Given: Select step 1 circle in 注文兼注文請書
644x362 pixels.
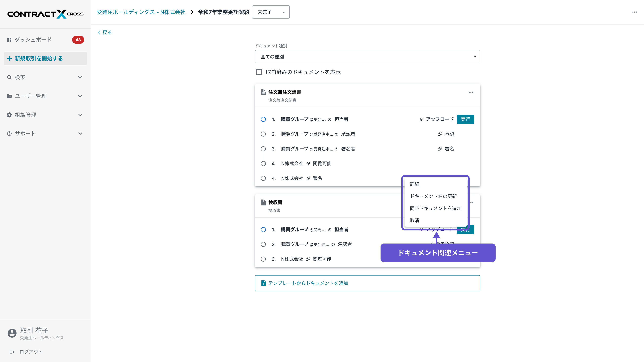Looking at the screenshot, I should 263,119.
